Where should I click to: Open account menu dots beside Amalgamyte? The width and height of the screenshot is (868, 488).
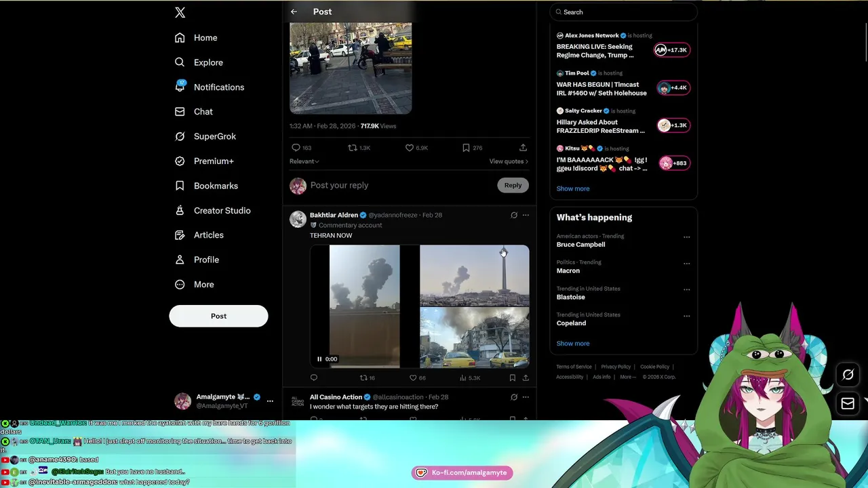point(270,401)
